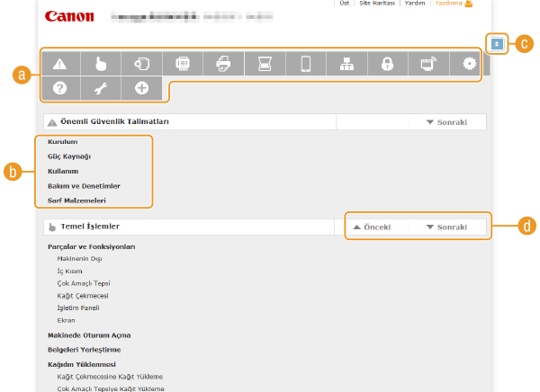Open the scanner icon section

tap(264, 64)
